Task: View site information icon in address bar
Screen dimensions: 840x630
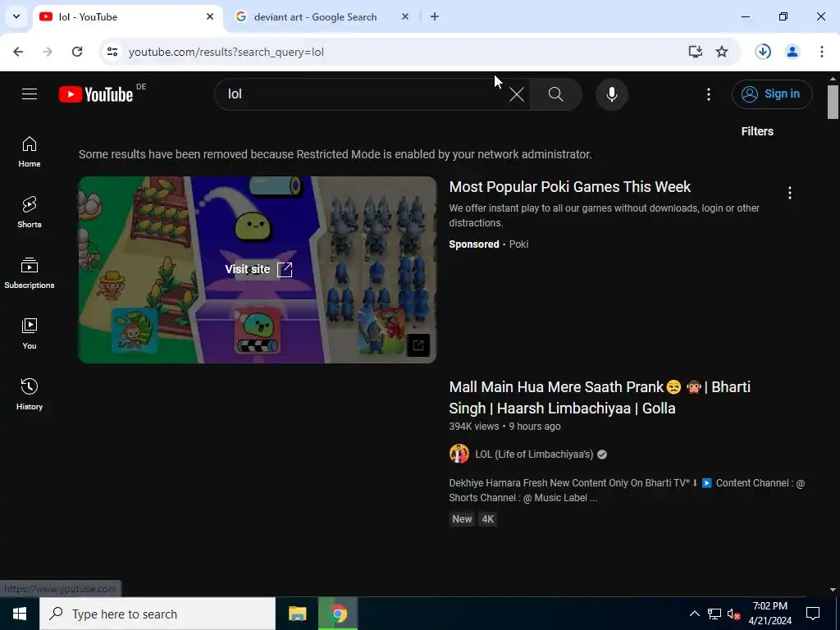Action: [x=112, y=52]
